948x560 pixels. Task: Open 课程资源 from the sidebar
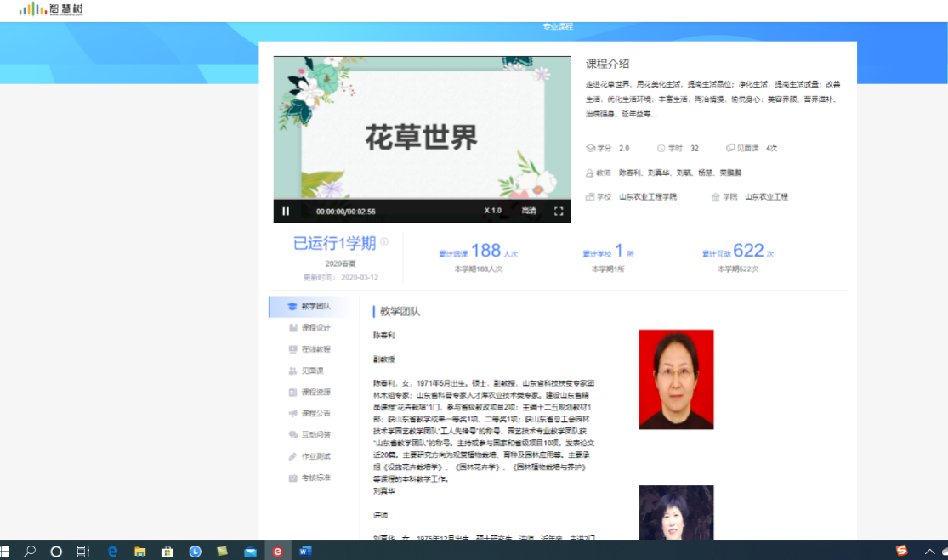tap(315, 393)
